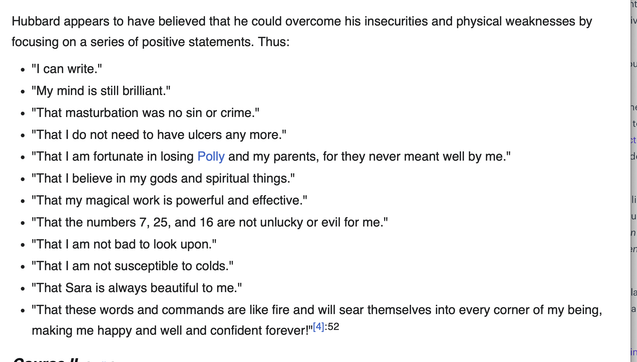Click the "I can write." bullet item
The width and height of the screenshot is (637, 362).
tap(67, 69)
